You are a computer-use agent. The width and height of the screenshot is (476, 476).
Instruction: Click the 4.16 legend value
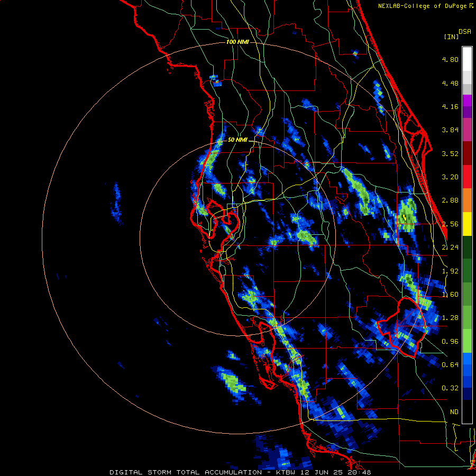coord(450,106)
